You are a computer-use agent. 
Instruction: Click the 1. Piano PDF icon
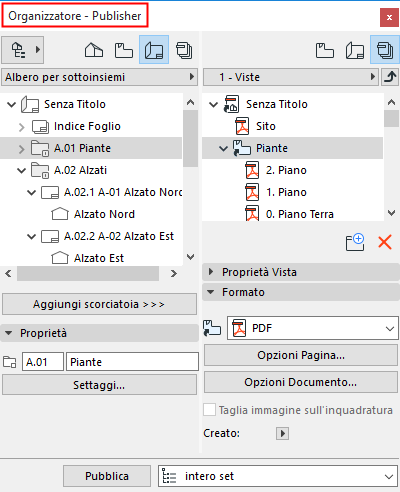coord(252,192)
